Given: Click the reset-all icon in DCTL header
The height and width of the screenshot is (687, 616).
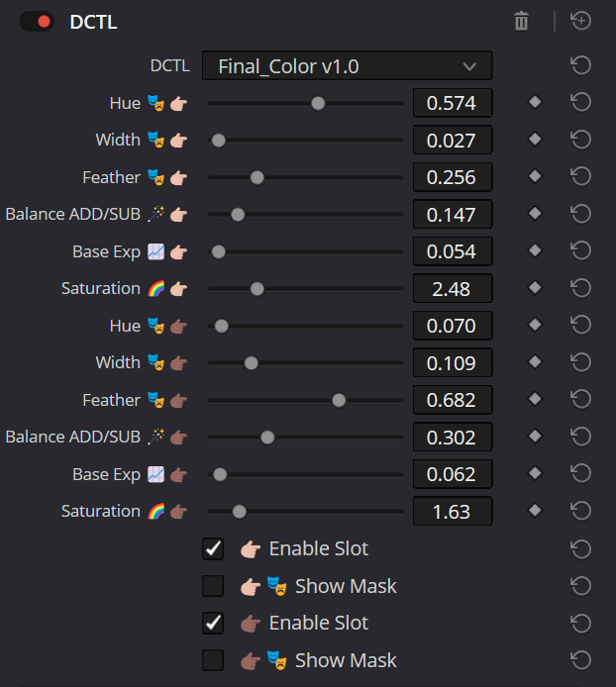Looking at the screenshot, I should [581, 21].
